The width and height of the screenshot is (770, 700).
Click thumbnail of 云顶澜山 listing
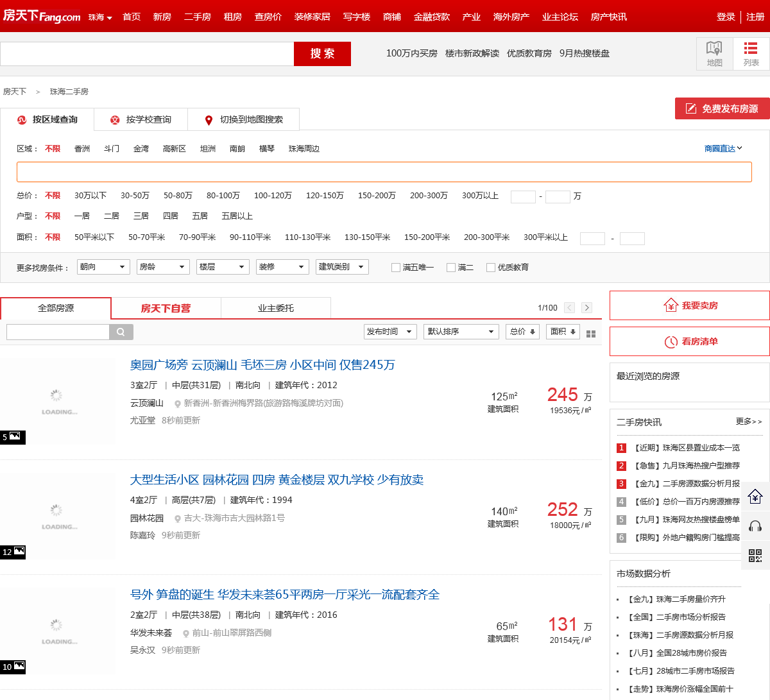(x=58, y=401)
